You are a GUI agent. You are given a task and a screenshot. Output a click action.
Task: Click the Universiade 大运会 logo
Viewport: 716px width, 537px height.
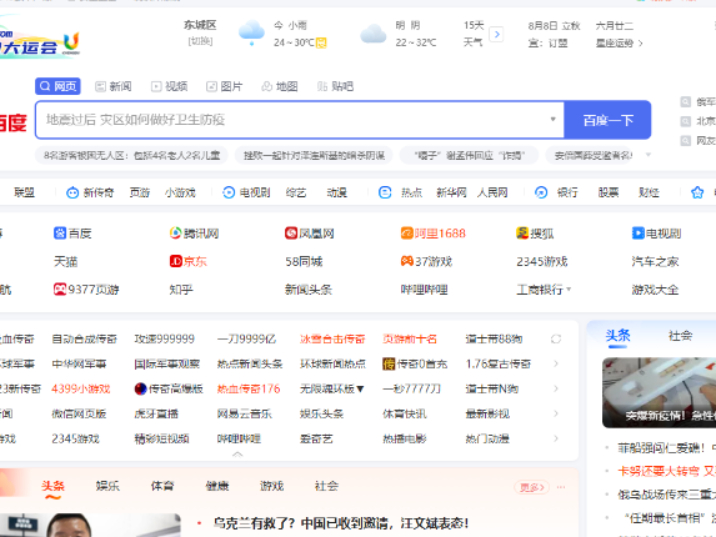[40, 42]
